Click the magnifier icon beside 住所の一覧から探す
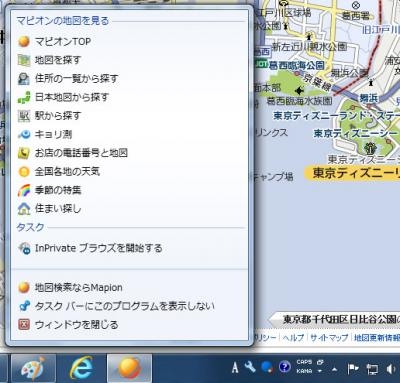400x383 pixels. (x=24, y=79)
